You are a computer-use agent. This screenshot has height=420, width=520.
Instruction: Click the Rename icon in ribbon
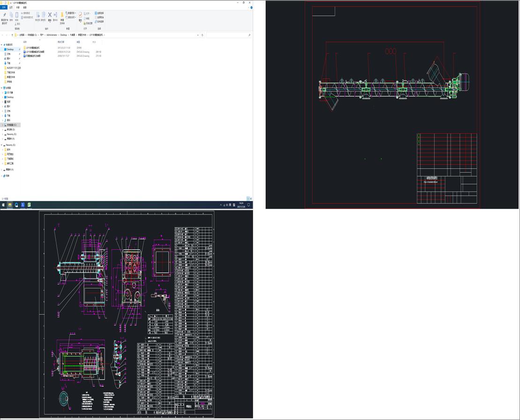[x=55, y=15]
